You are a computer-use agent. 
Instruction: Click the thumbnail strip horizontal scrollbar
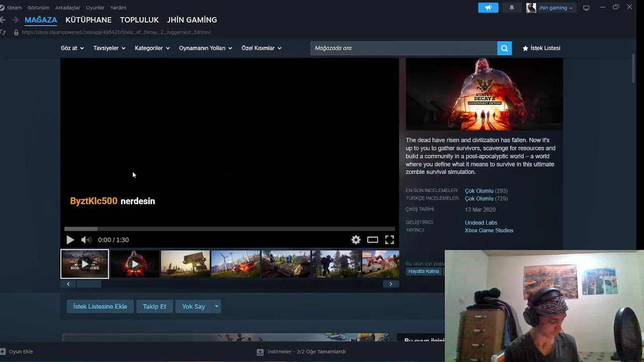pos(89,284)
